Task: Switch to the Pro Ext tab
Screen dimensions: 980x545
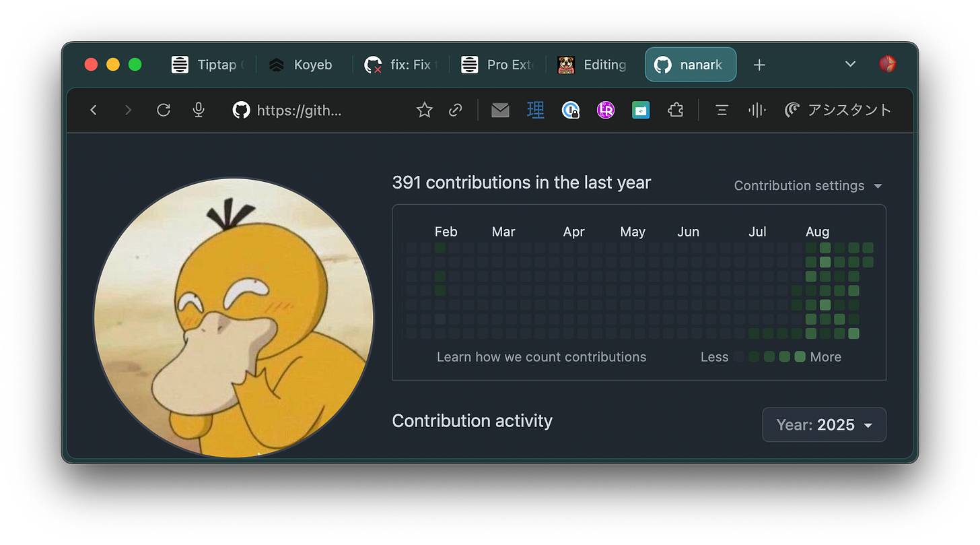Action: (497, 65)
